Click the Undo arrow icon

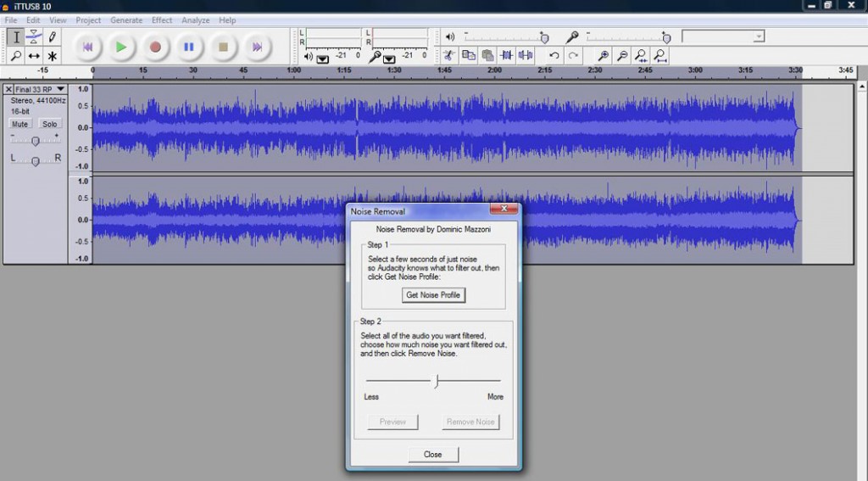(554, 55)
